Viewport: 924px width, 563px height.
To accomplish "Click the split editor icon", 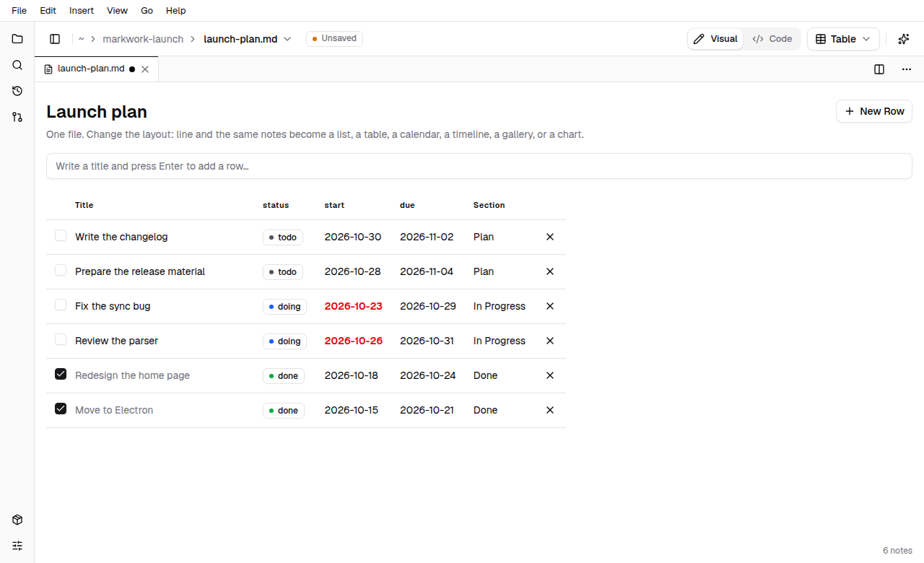I will point(879,69).
